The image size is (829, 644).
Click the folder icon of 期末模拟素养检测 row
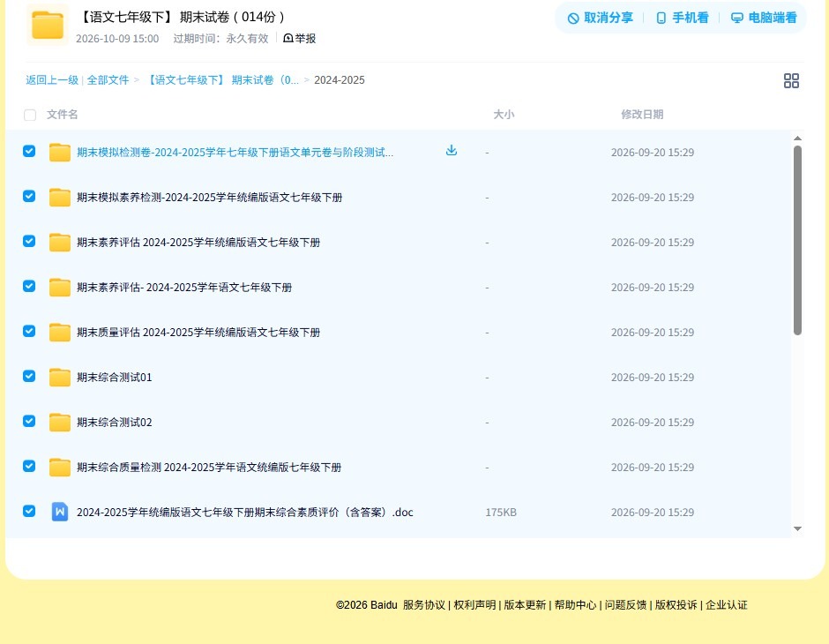point(60,198)
